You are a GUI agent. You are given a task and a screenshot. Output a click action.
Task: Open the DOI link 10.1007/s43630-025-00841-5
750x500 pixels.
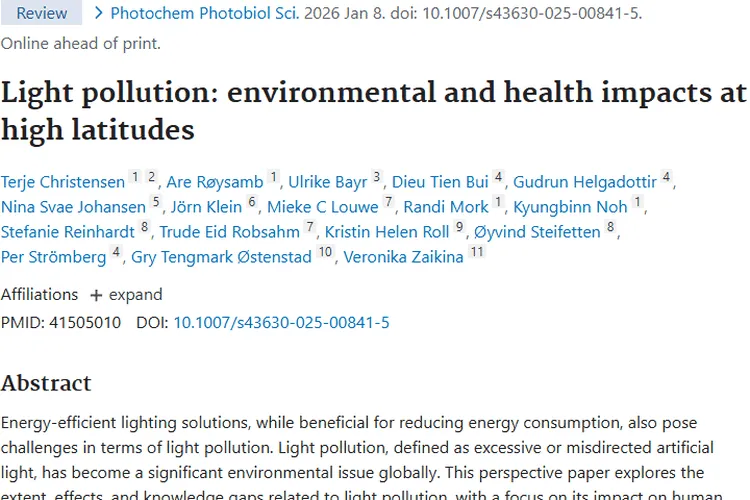(x=281, y=322)
